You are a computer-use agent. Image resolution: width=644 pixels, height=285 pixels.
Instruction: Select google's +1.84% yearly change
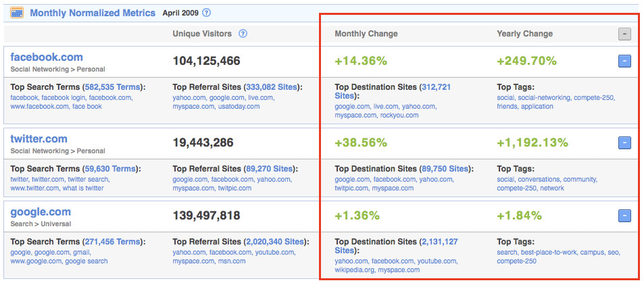tap(520, 215)
